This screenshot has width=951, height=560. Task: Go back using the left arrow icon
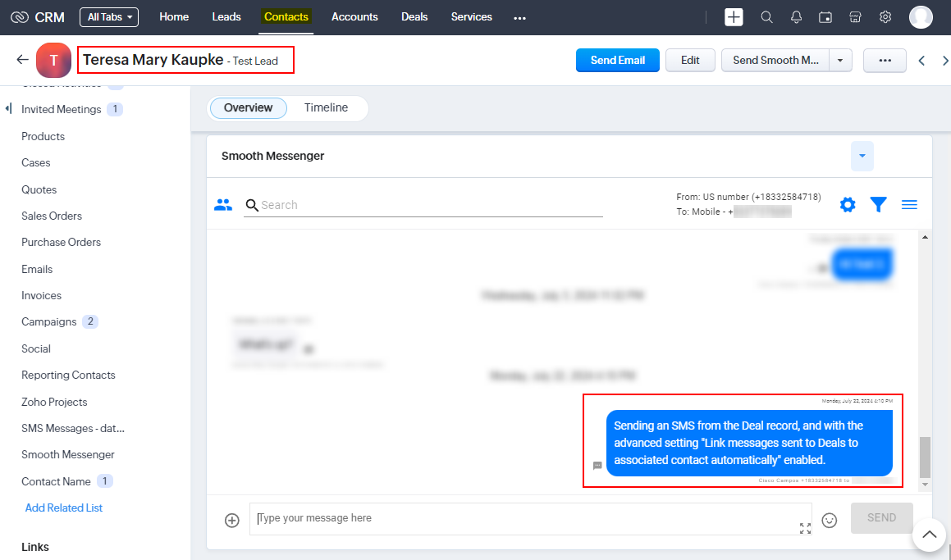[x=22, y=59]
